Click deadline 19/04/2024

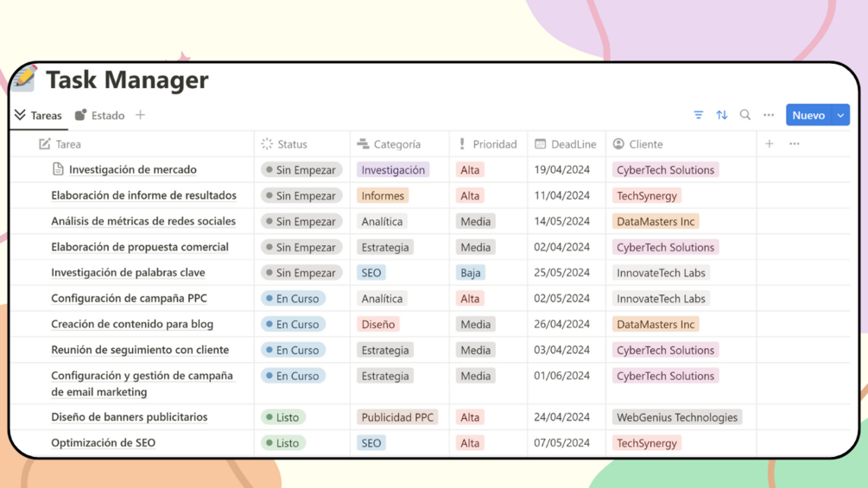pos(562,170)
